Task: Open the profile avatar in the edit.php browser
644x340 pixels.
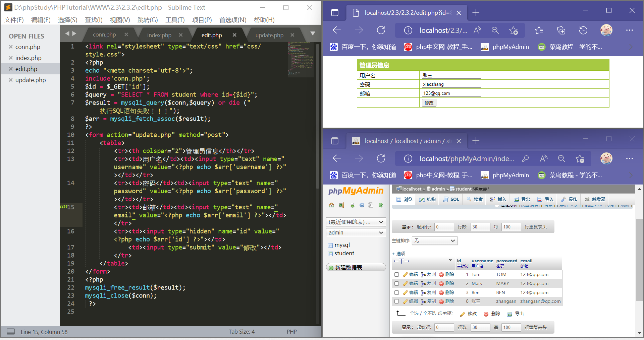Action: point(606,30)
